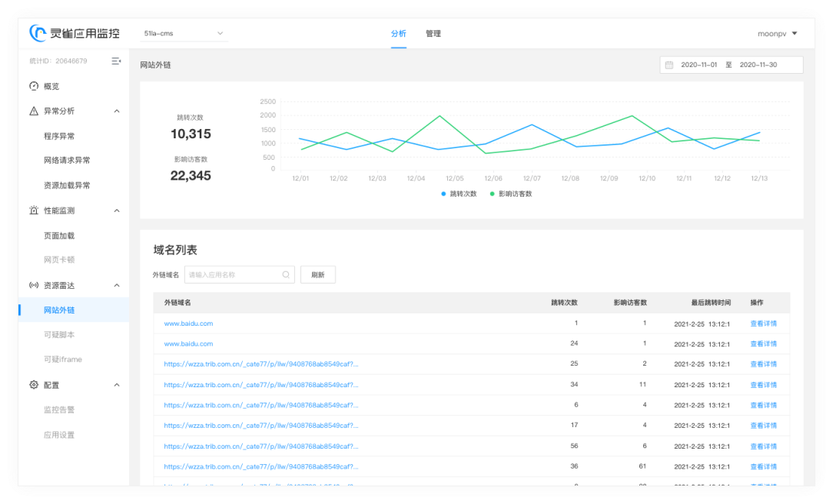Collapse sidebar using the menu fold icon
Image resolution: width=833 pixels, height=504 pixels.
(x=116, y=61)
